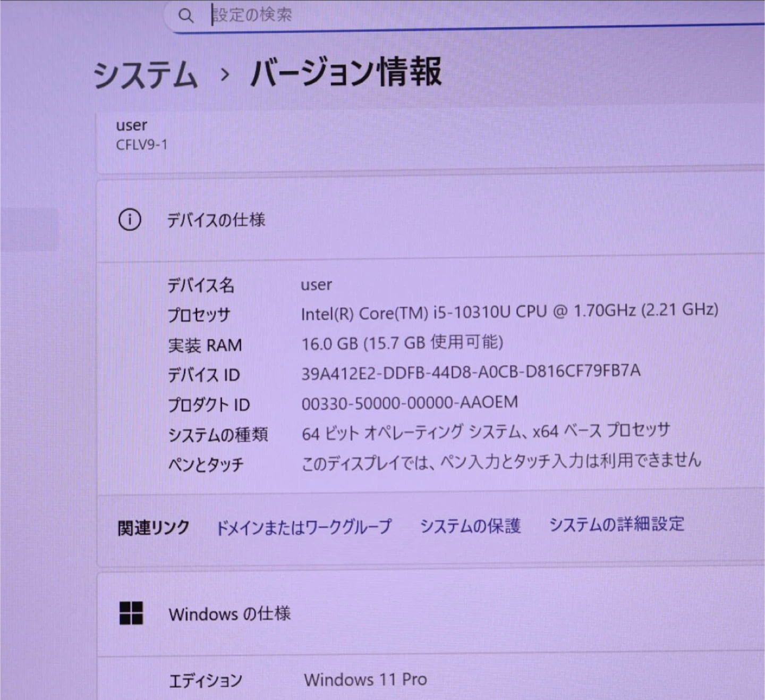Open the システムの保護 link
The height and width of the screenshot is (700, 765).
click(470, 526)
